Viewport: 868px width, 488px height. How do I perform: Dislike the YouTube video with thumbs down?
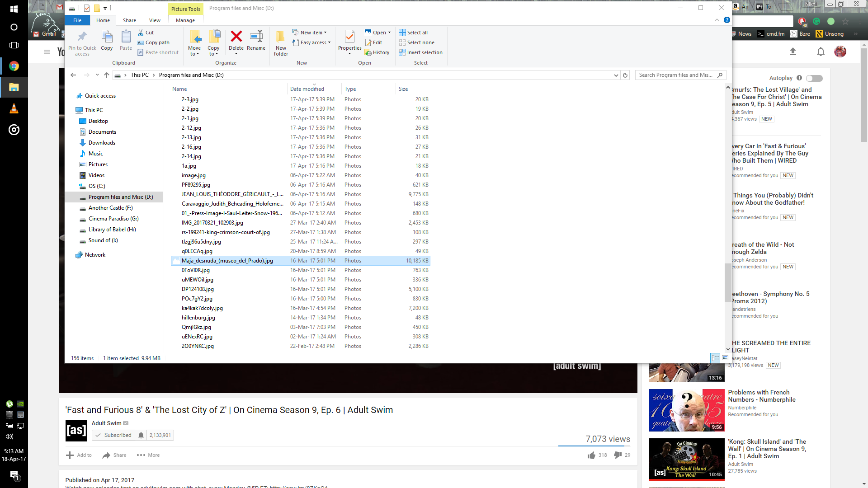[x=618, y=455]
